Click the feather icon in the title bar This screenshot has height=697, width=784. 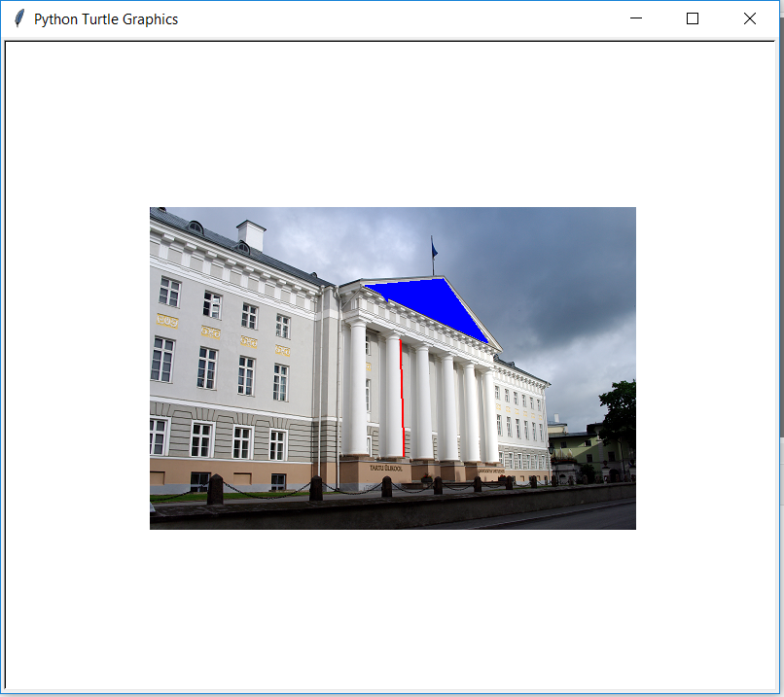pyautogui.click(x=18, y=18)
